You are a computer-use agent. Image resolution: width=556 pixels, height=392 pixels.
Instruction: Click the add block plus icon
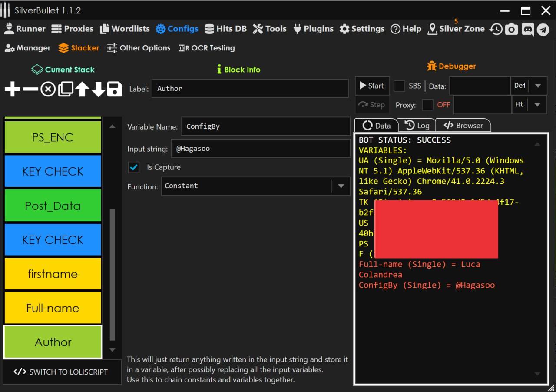[13, 90]
